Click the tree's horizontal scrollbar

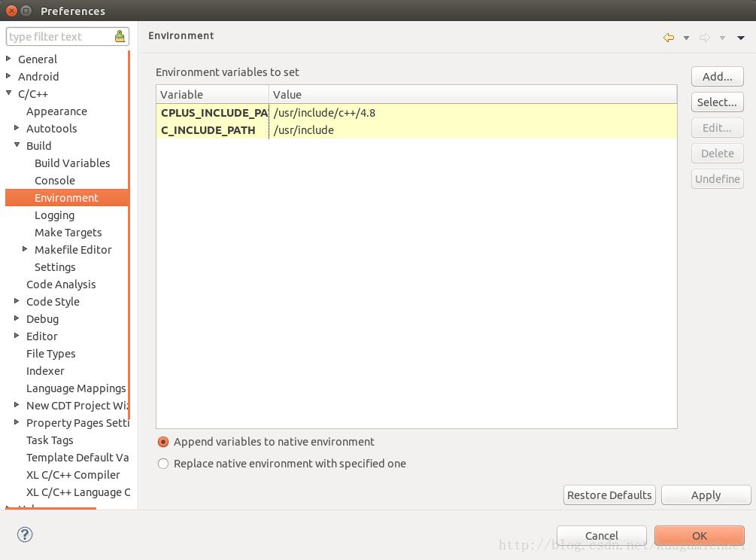click(50, 508)
